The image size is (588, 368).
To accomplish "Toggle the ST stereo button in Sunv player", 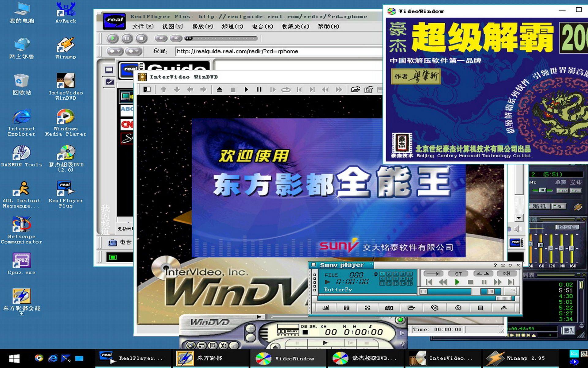I will point(458,274).
